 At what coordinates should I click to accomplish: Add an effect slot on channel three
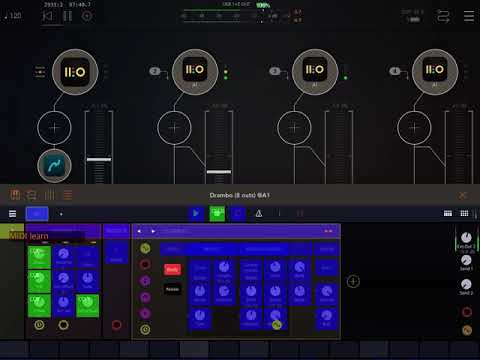[x=294, y=128]
